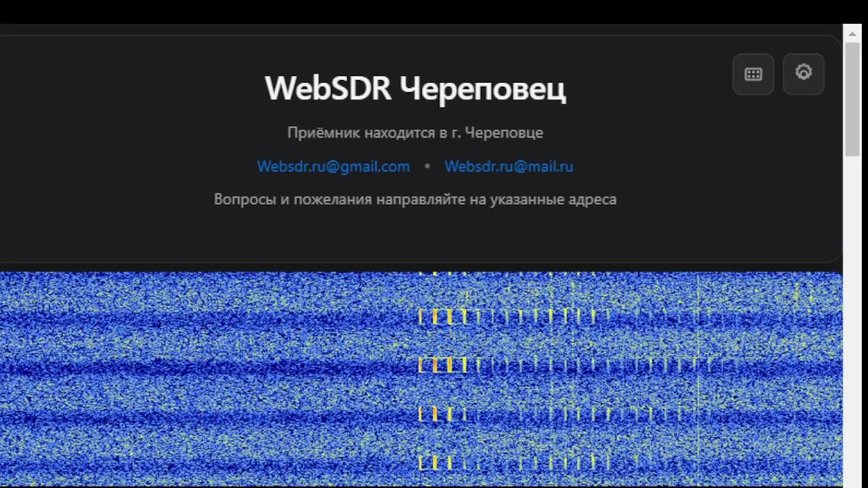Click on the waterfall spectrogram display
Viewport: 868px width, 488px height.
[x=421, y=379]
